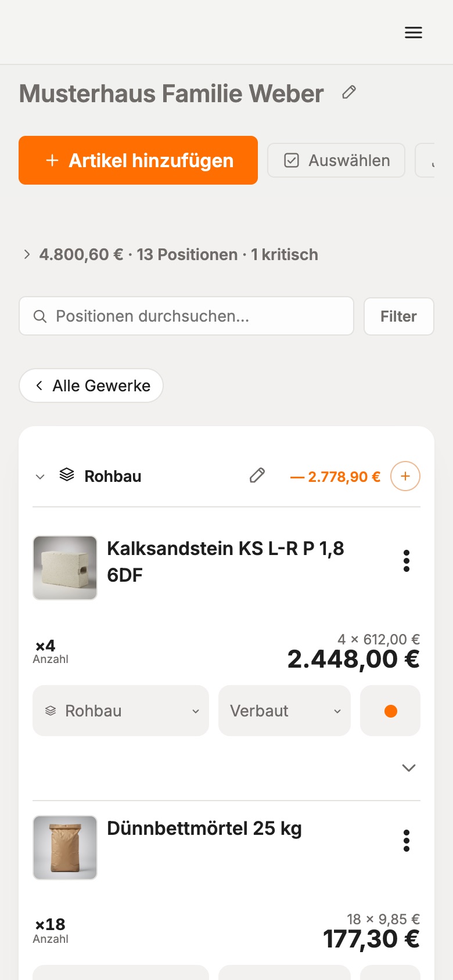This screenshot has width=453, height=980.
Task: Click the layers icon next to Rohbau
Action: tap(67, 475)
